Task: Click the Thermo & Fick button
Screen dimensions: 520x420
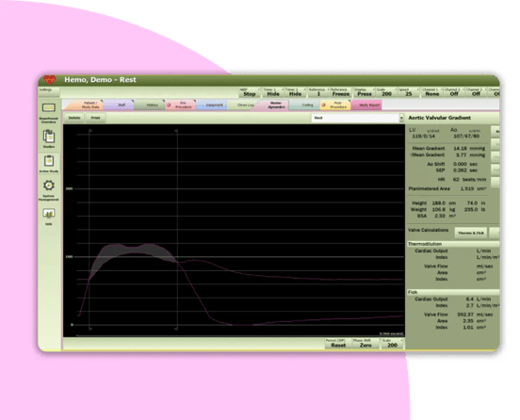Action: tap(471, 233)
